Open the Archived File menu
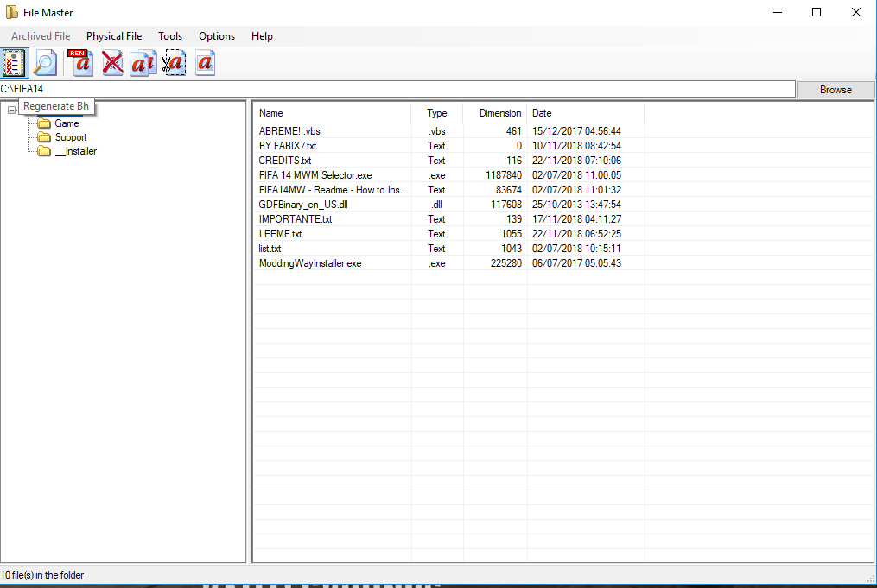Viewport: 877px width, 588px height. click(x=41, y=36)
